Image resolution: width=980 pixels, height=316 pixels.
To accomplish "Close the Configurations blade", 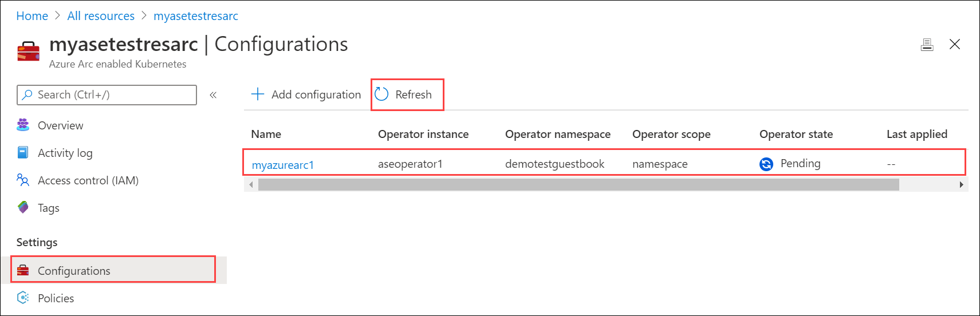I will pyautogui.click(x=954, y=45).
